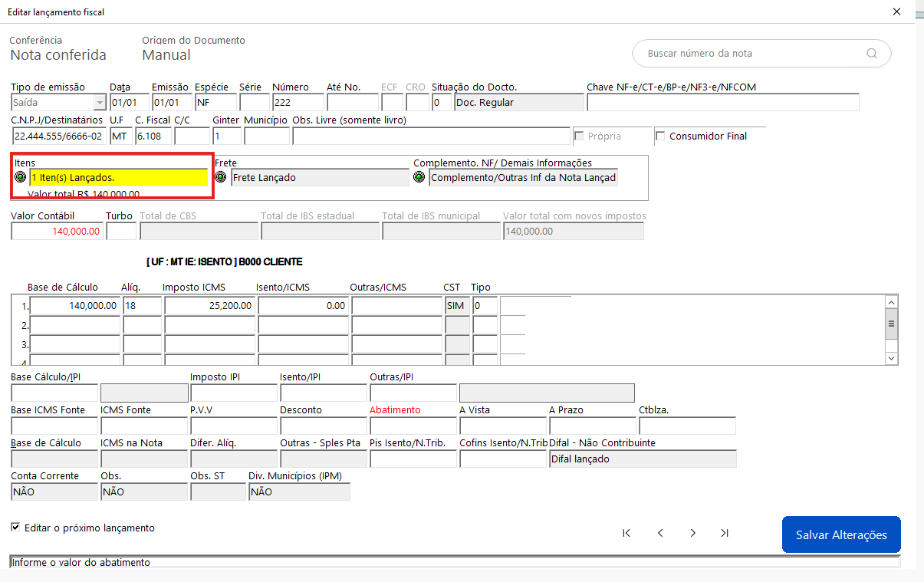Open the Tipo de emissão dropdown
This screenshot has height=582, width=924.
100,103
